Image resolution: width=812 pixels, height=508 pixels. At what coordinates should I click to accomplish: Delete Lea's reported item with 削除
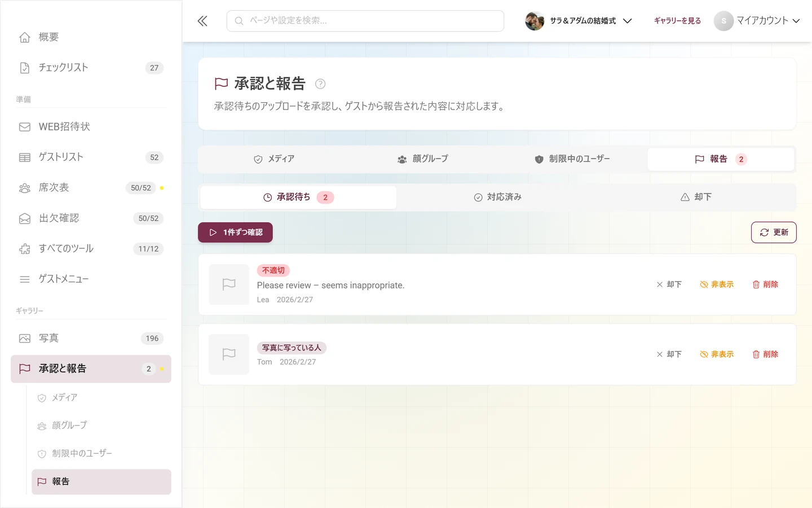point(765,284)
